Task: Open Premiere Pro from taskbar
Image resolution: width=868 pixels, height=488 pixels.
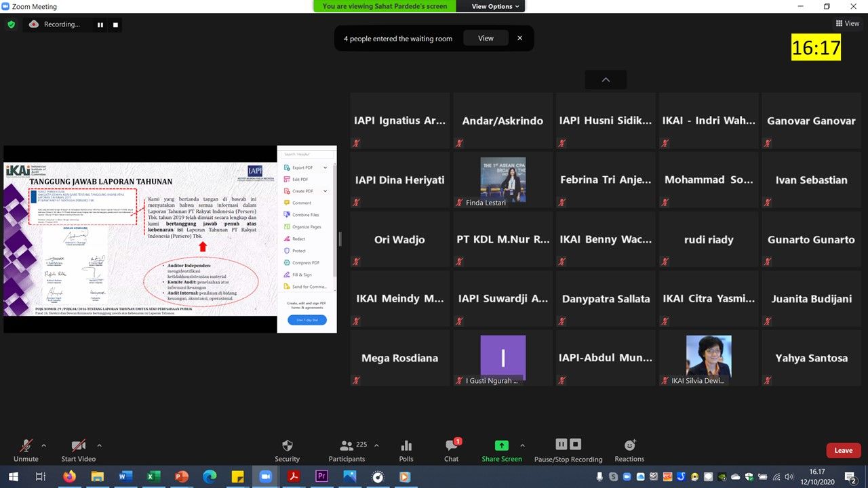Action: [321, 476]
